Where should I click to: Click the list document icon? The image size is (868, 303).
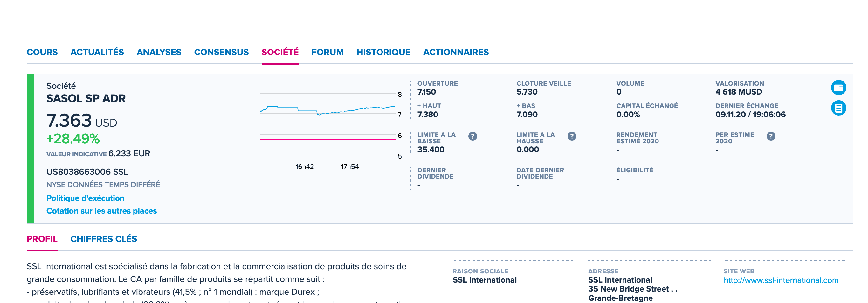838,108
